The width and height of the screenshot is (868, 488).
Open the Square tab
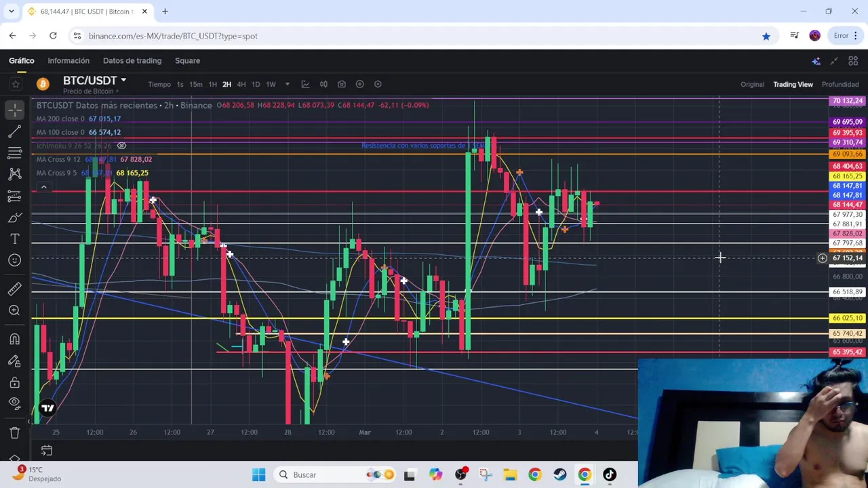[x=187, y=60]
